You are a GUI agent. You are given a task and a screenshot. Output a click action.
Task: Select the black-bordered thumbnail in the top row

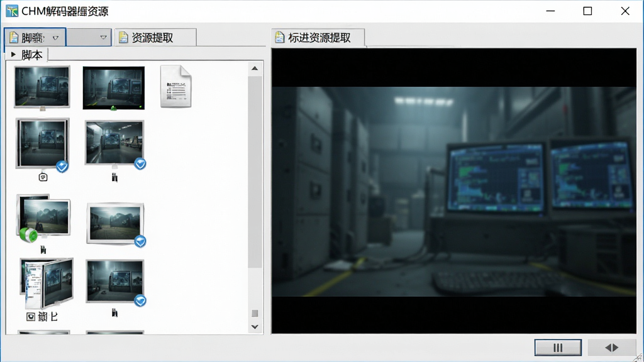click(113, 88)
